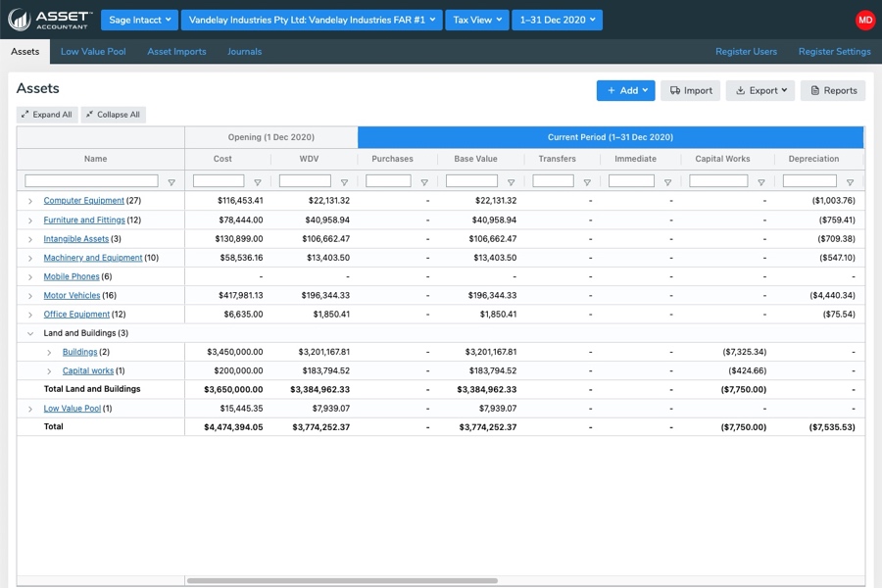Click filter icon for Cost column

coord(258,182)
